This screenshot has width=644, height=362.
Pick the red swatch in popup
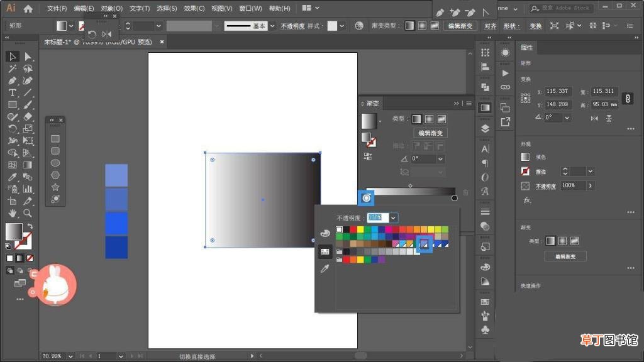353,229
